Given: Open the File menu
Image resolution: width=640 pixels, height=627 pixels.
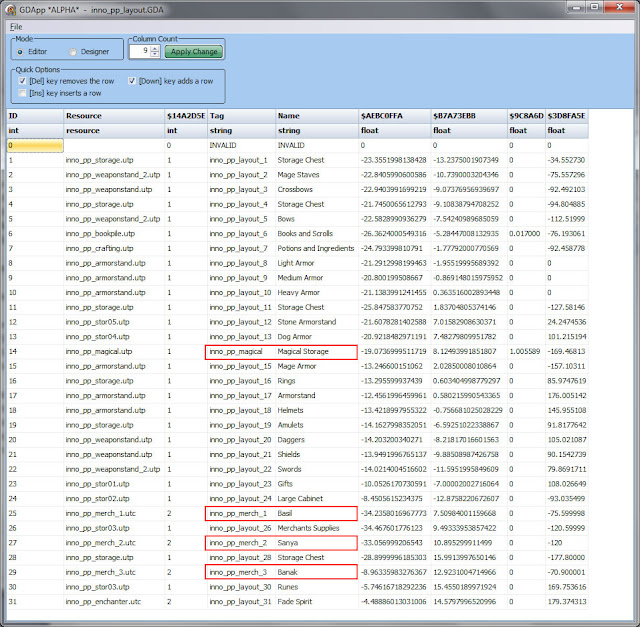Looking at the screenshot, I should tap(16, 27).
